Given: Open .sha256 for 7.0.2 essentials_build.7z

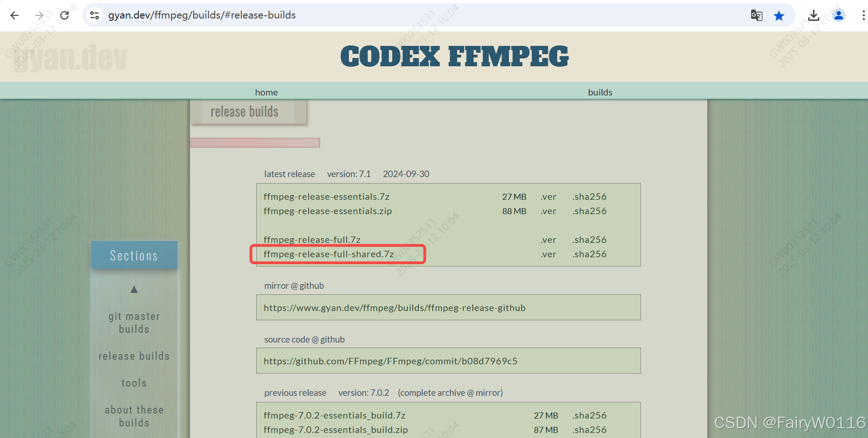Looking at the screenshot, I should [589, 416].
